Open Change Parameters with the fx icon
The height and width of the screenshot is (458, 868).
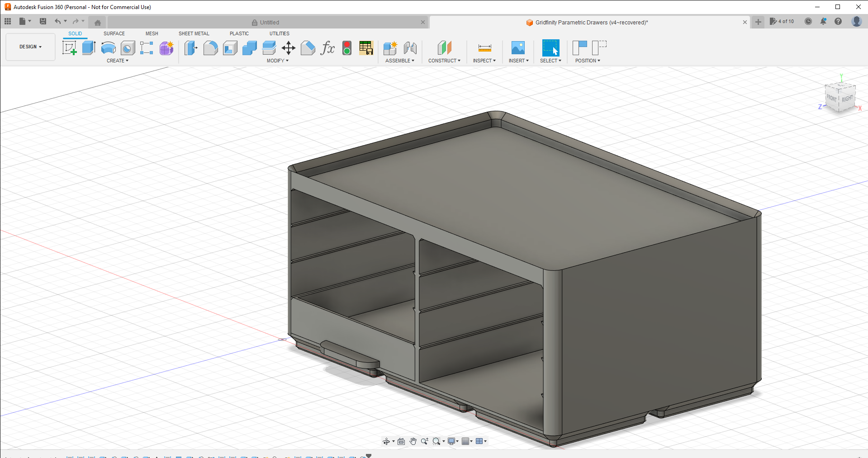[327, 48]
